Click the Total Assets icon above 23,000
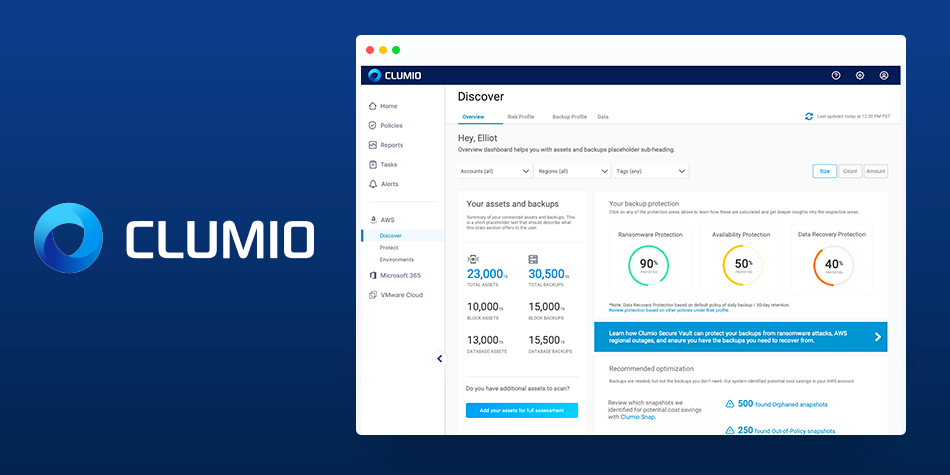 click(x=473, y=259)
